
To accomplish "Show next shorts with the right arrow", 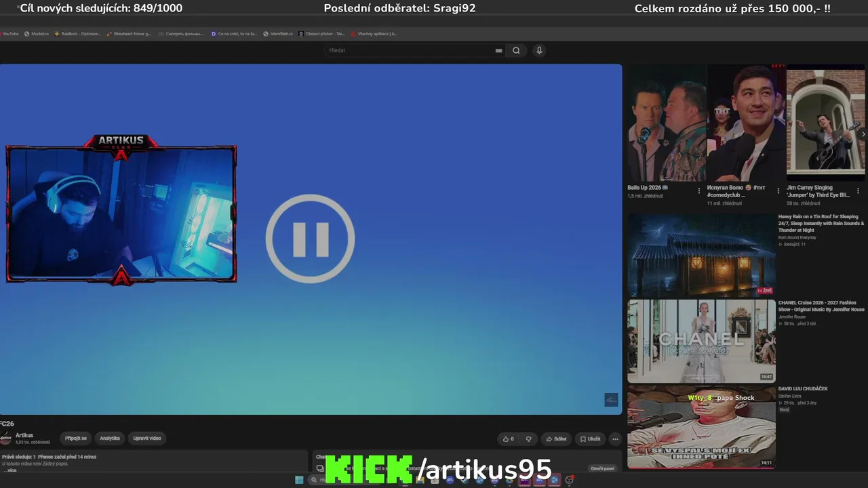I will (863, 134).
